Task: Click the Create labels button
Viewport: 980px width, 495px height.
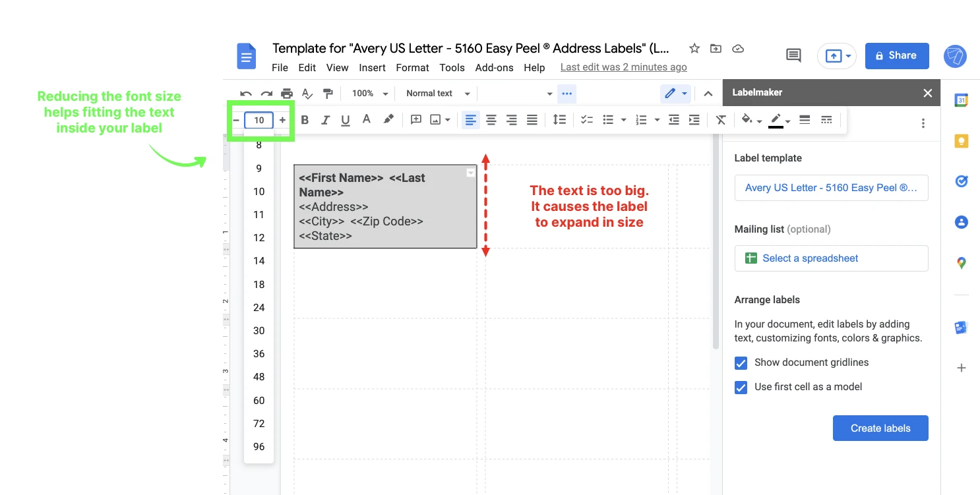Action: (880, 428)
